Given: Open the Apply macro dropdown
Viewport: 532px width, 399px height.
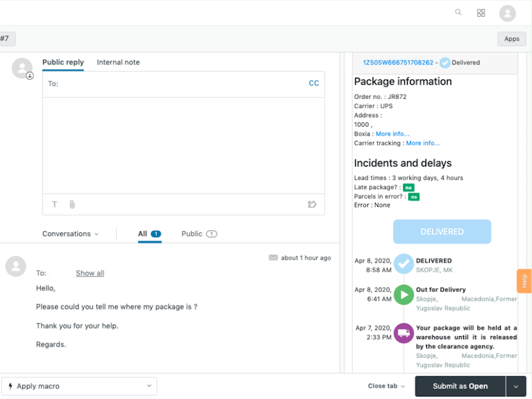Looking at the screenshot, I should (79, 387).
